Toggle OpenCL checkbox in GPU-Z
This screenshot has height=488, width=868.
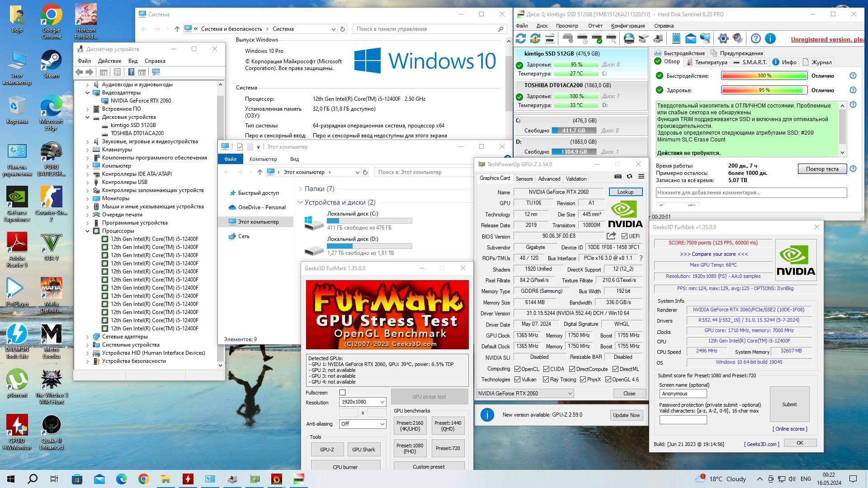click(x=517, y=369)
